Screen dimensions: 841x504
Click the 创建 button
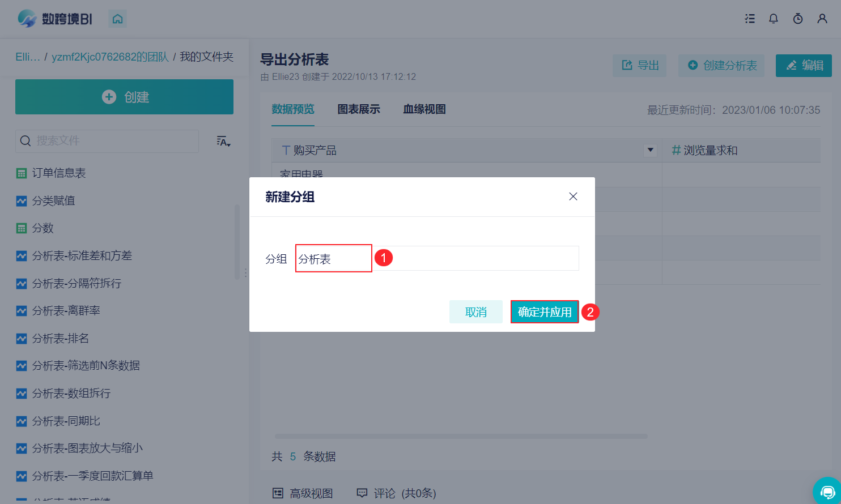(x=125, y=97)
